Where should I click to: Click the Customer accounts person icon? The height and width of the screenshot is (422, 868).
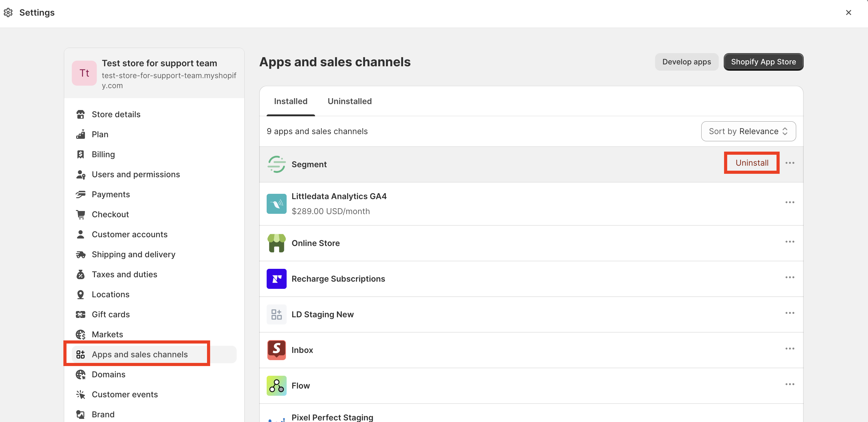tap(81, 234)
